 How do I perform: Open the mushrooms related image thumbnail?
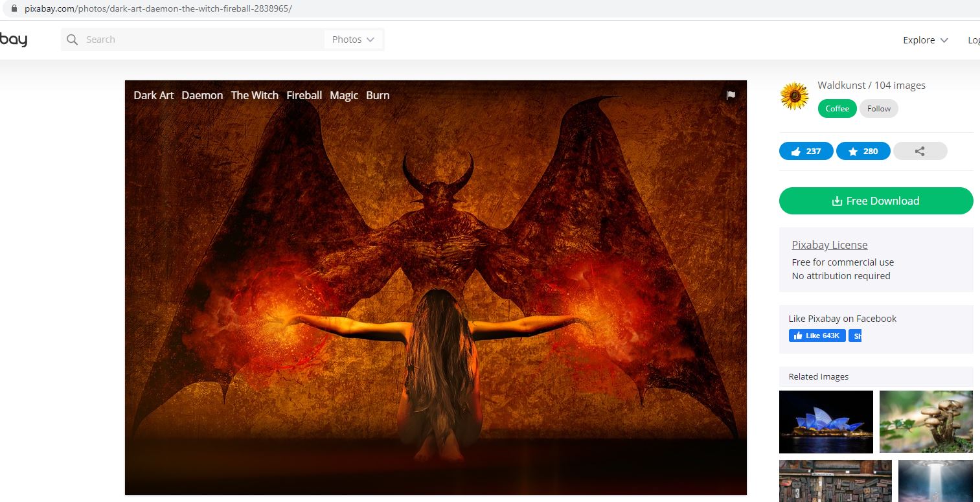926,422
